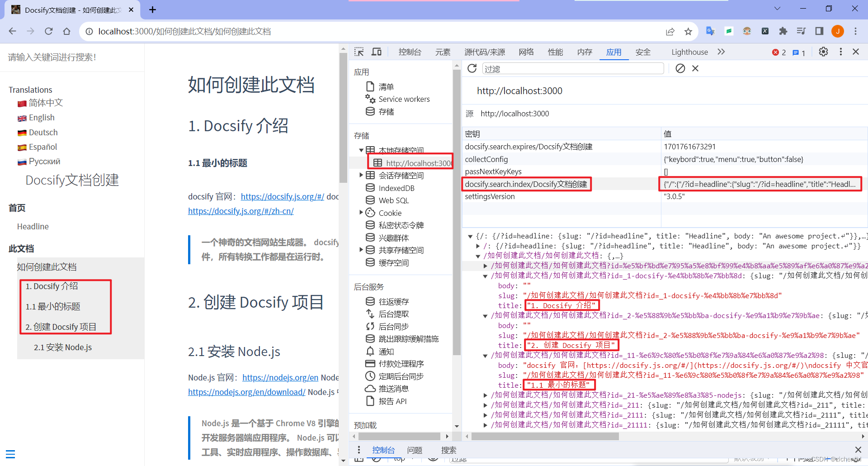Toggle the browser side panel
The image size is (868, 466).
pyautogui.click(x=819, y=31)
